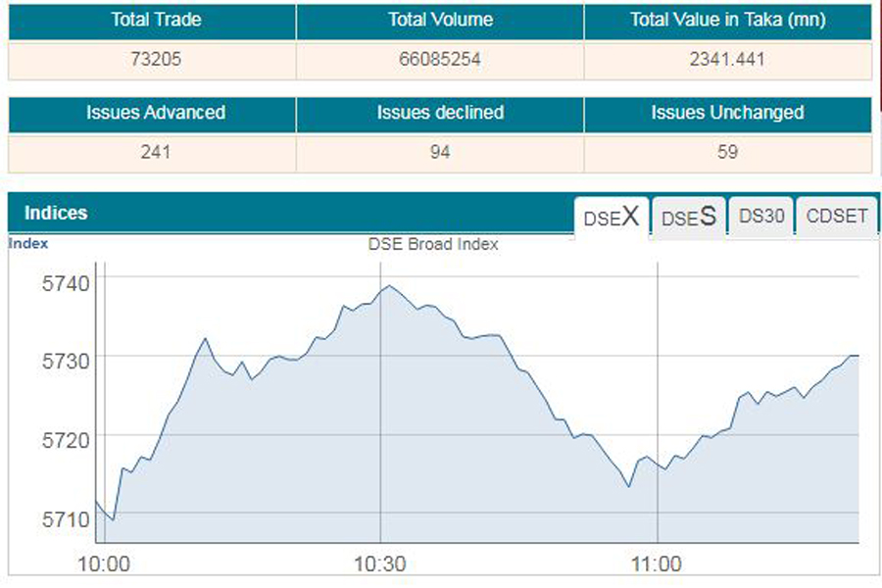Click the Total Value in Taka header
Viewport: 882px width, 588px height.
click(x=727, y=20)
